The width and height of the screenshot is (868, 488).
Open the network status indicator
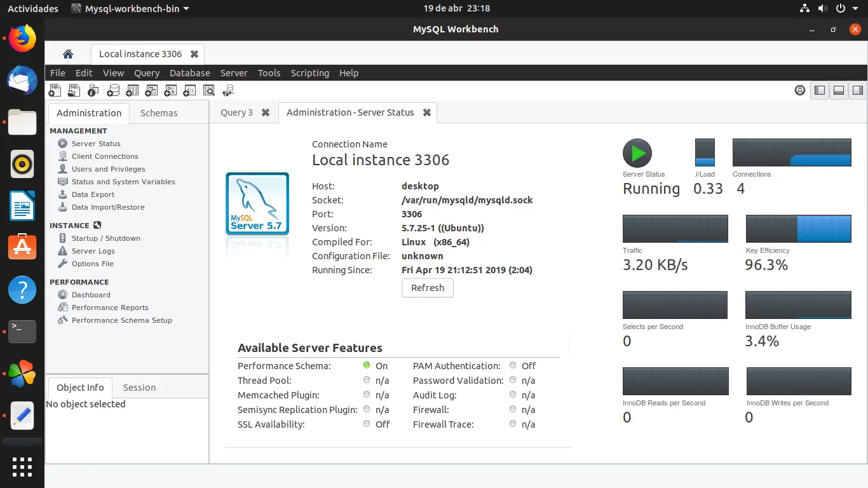click(805, 9)
